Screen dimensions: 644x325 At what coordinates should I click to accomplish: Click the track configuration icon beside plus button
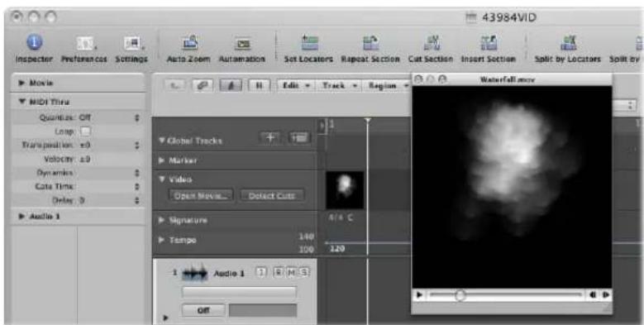pos(299,138)
